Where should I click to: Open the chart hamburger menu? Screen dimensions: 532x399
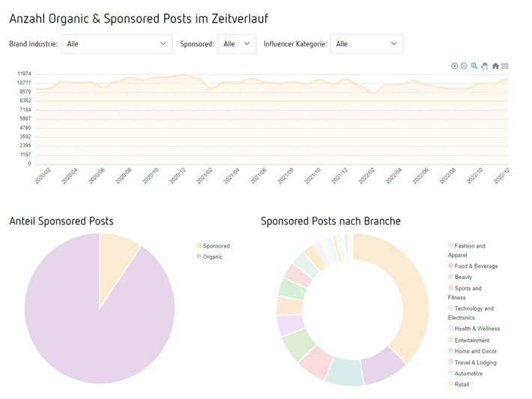505,66
